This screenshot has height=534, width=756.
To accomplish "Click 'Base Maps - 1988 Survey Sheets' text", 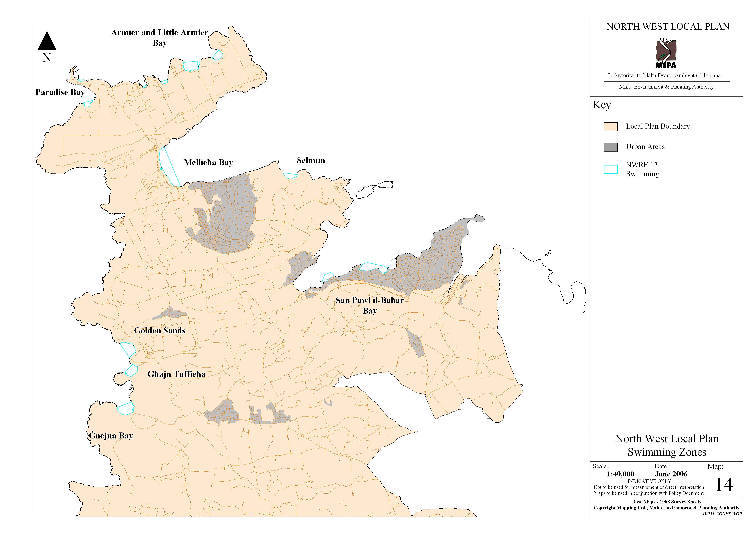I will [666, 502].
